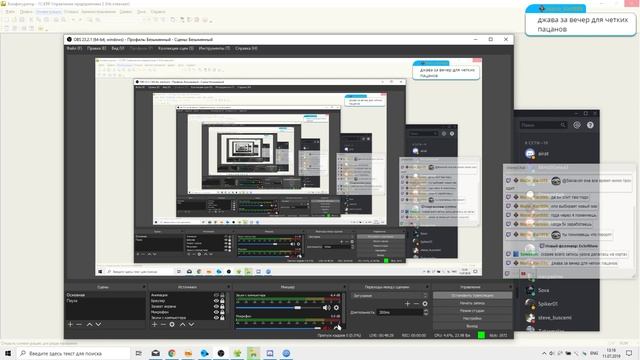Click Режим студии button

[x=472, y=311]
